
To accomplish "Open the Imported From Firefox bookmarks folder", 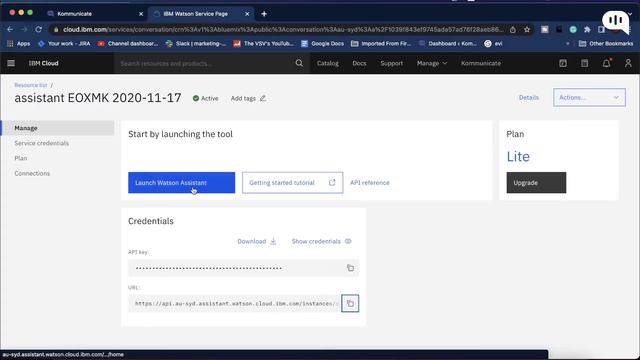I will tap(381, 44).
